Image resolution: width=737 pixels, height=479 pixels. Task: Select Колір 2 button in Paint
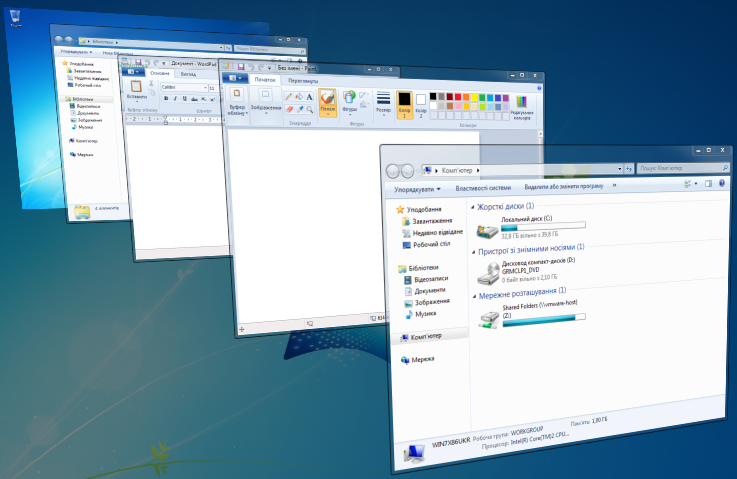coord(421,106)
